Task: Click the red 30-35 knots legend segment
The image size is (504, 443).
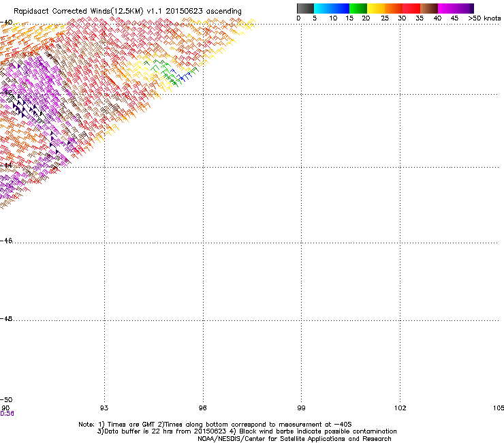Action: coord(411,8)
